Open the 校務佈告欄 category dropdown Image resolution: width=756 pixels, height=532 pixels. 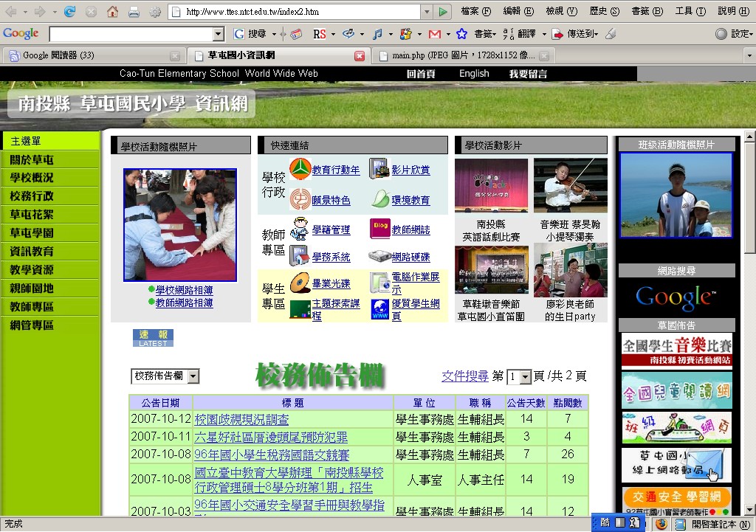tap(193, 376)
